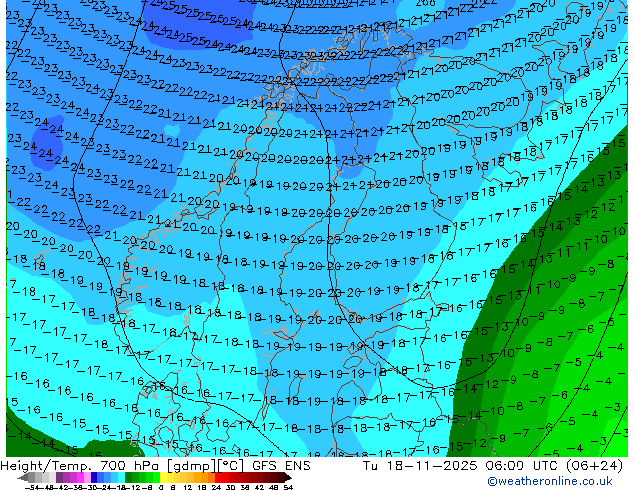Click the dark blue -30 legend swatch
This screenshot has height=490, width=634.
click(94, 477)
